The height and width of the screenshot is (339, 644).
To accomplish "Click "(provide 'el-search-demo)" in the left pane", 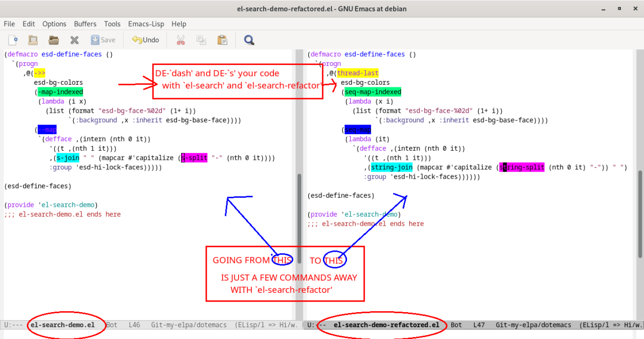I will click(51, 205).
